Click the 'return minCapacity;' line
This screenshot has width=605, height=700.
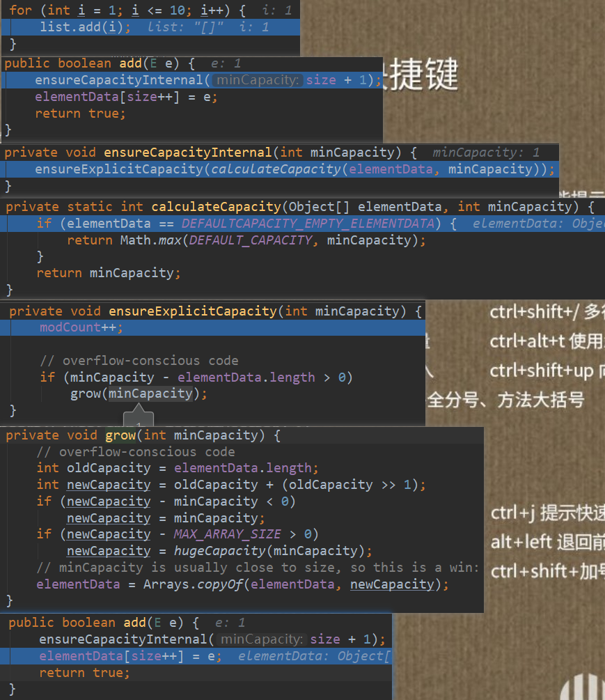[109, 273]
